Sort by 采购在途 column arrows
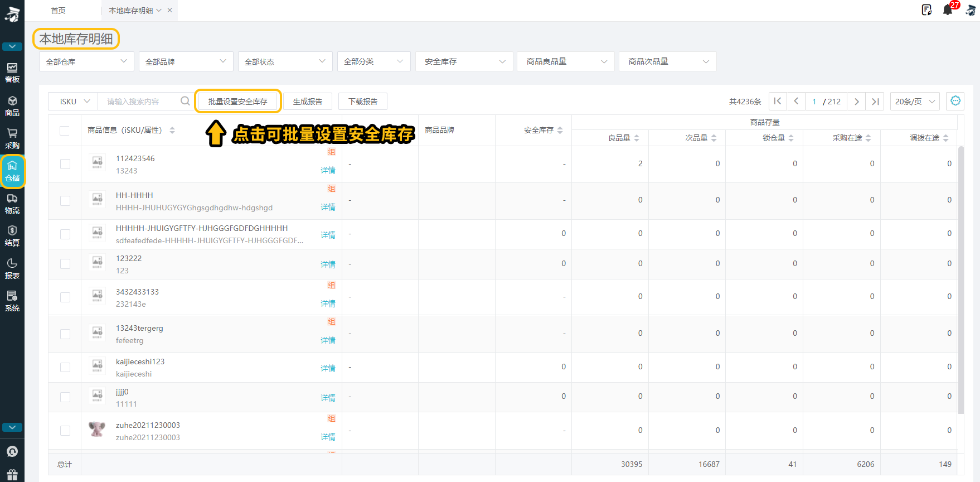Viewport: 980px width, 482px height. coord(869,138)
